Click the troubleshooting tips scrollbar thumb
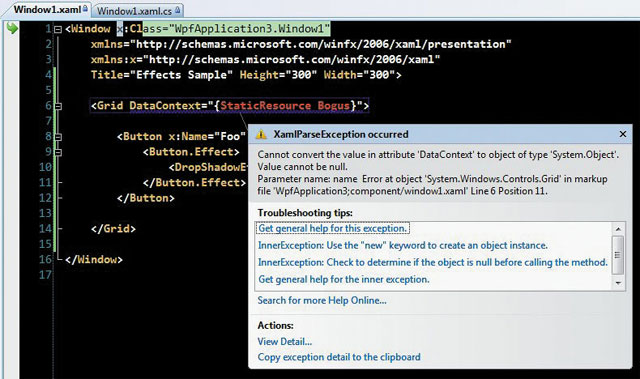This screenshot has height=379, width=640. [618, 255]
